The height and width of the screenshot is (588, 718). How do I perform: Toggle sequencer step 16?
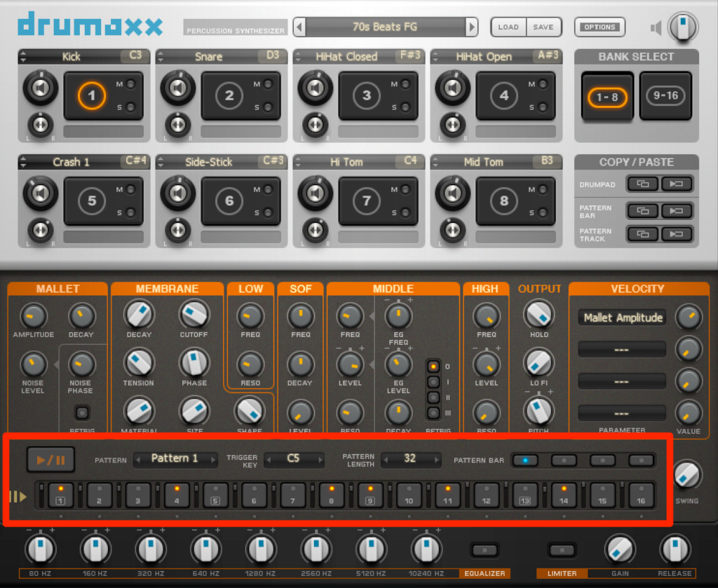641,495
